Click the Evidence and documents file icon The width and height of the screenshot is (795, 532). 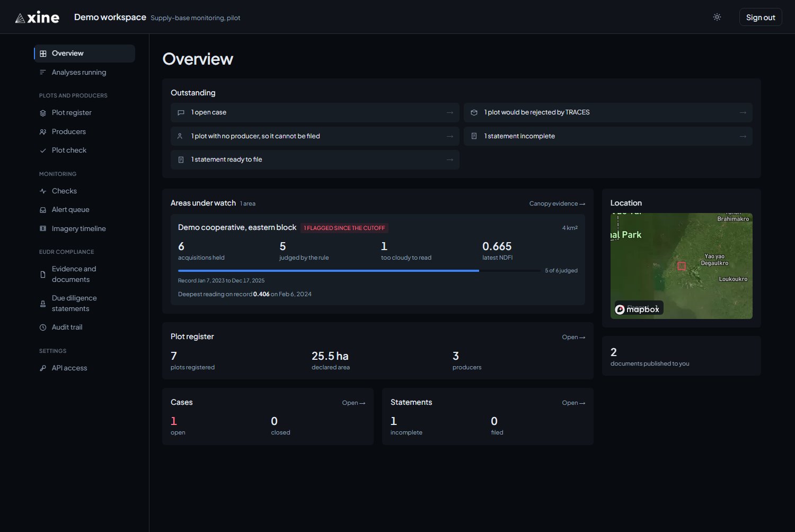[43, 274]
